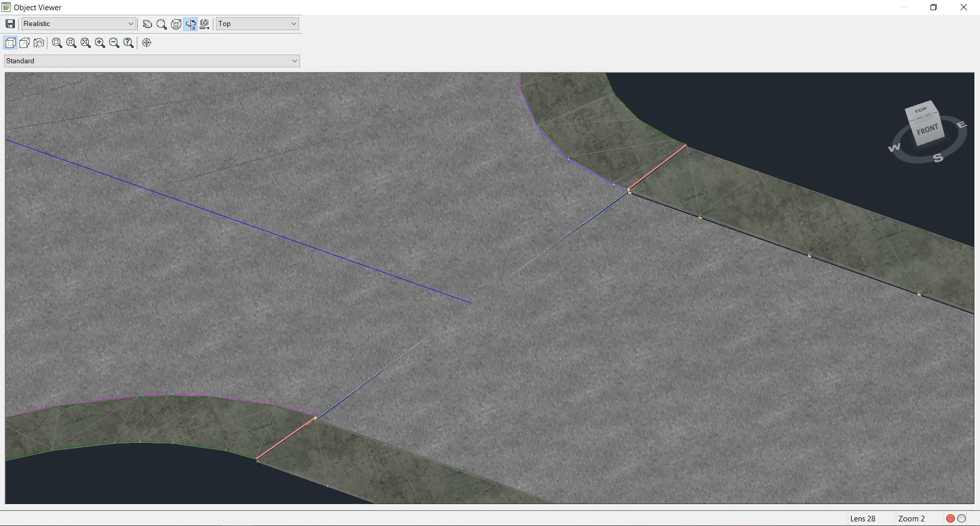Click the Object Viewer title bar icon
980x526 pixels.
[x=6, y=7]
